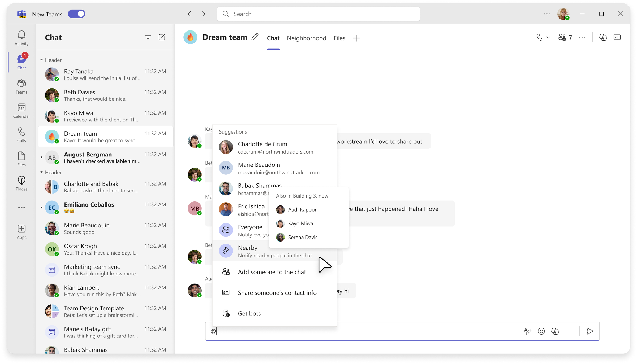This screenshot has height=364, width=637.
Task: Navigate to the Teams section
Action: point(21,86)
